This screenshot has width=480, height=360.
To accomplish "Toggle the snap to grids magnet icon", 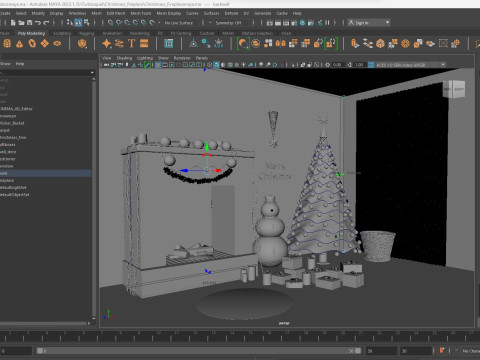I will (111, 23).
